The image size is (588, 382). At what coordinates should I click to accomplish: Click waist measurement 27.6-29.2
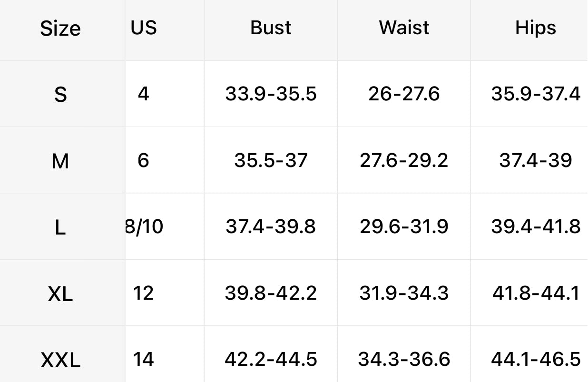404,160
